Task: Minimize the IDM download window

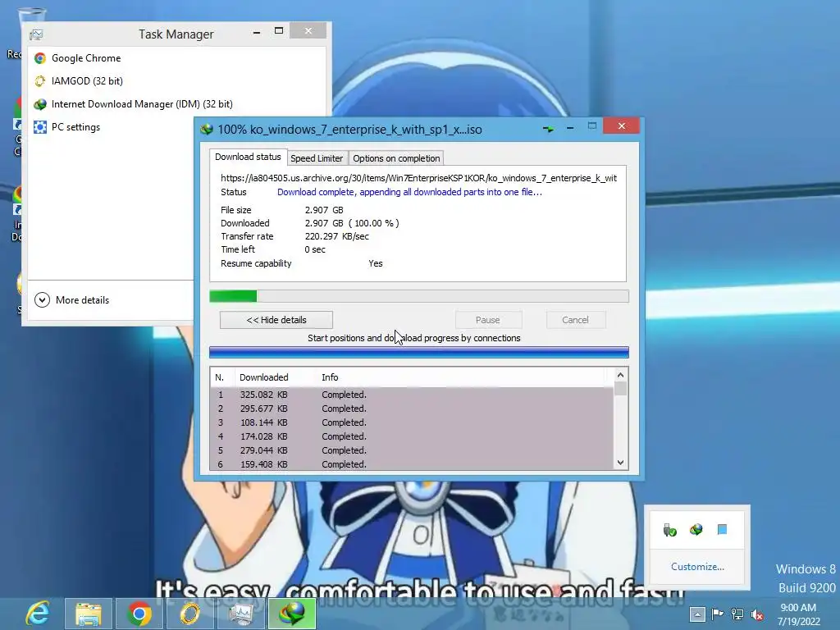Action: tap(570, 128)
